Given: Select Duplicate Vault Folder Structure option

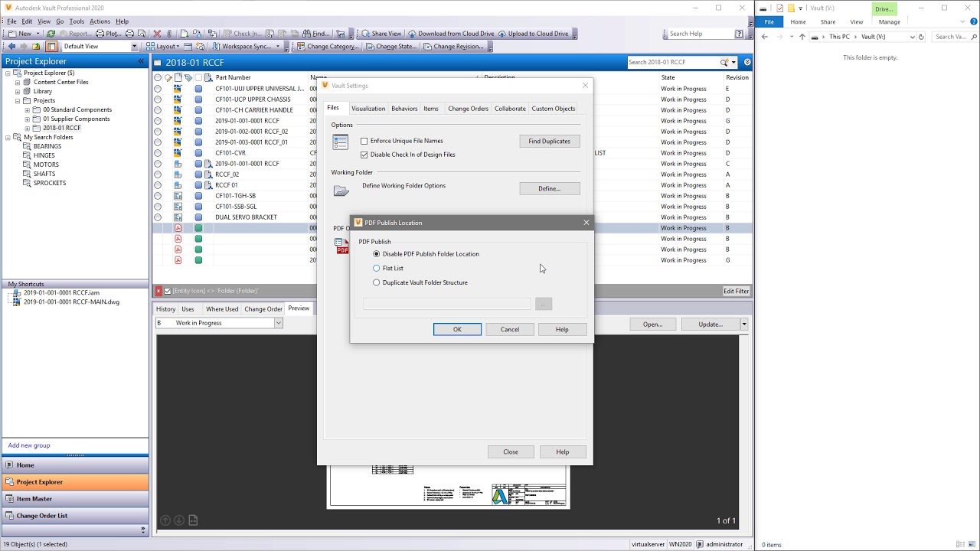Looking at the screenshot, I should point(376,283).
